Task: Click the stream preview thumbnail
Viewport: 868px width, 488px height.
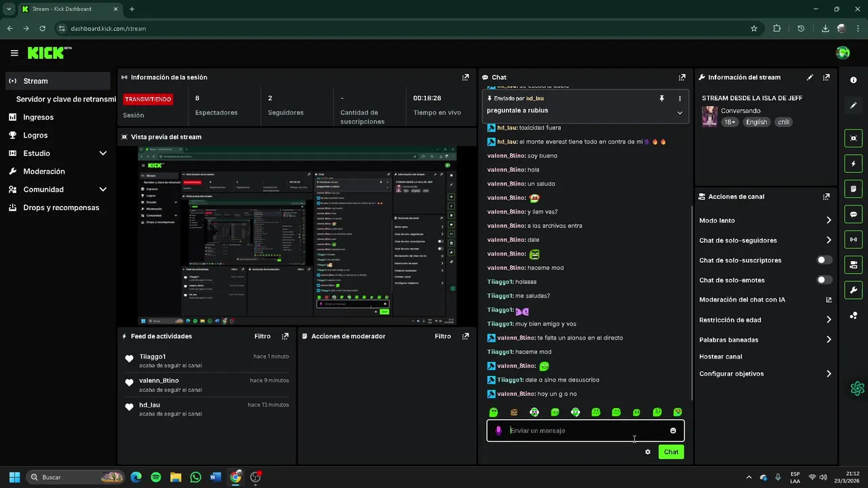Action: [x=297, y=235]
